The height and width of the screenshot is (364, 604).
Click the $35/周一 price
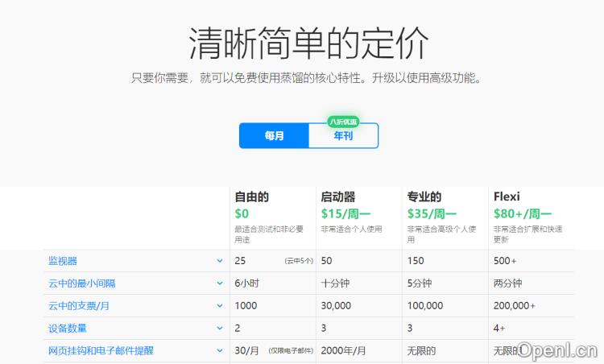pyautogui.click(x=431, y=213)
